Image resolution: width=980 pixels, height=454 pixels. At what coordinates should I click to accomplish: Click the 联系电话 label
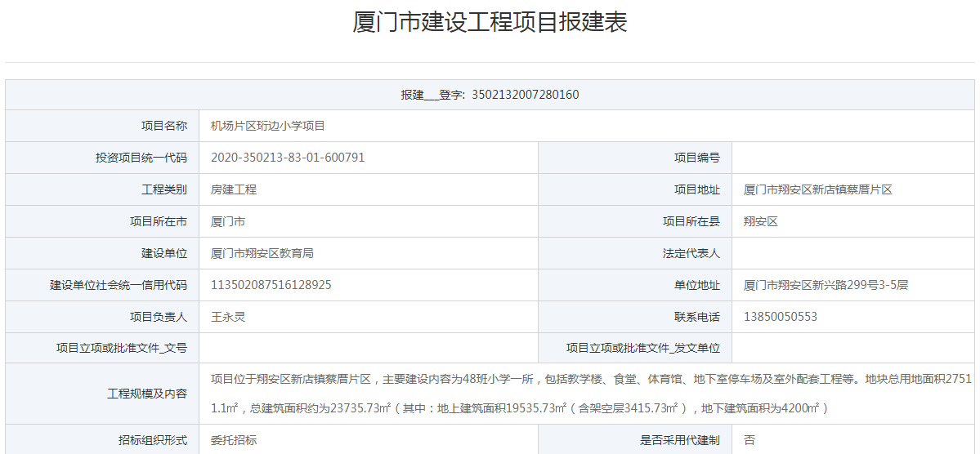point(697,318)
